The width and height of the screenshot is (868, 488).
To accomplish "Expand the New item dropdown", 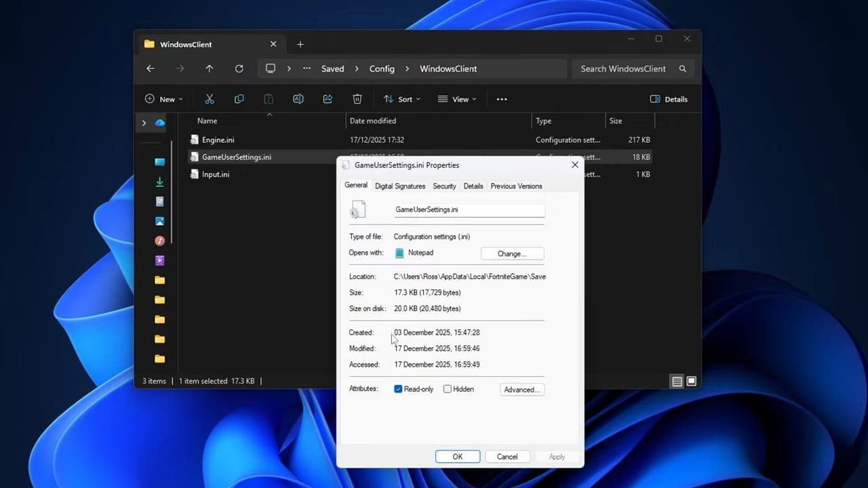I will 163,99.
